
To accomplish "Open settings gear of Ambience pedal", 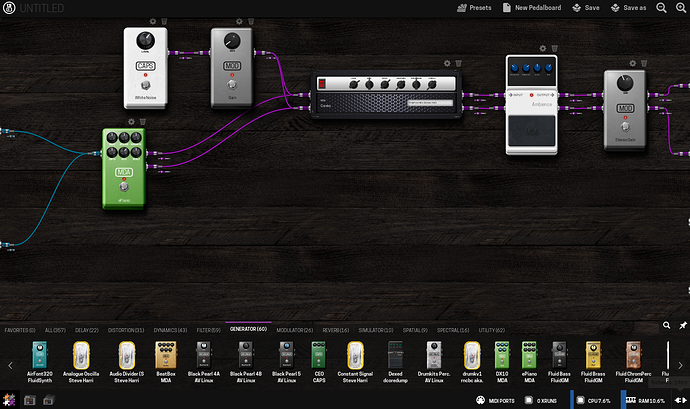I will click(x=543, y=48).
